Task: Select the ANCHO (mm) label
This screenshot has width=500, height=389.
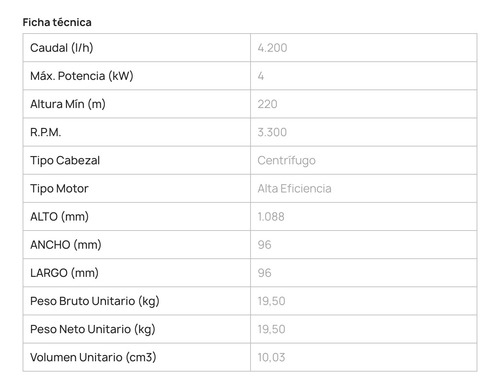Action: point(66,245)
